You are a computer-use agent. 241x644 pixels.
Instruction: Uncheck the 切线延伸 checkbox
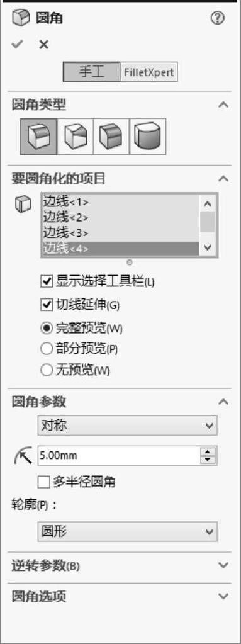[47, 305]
